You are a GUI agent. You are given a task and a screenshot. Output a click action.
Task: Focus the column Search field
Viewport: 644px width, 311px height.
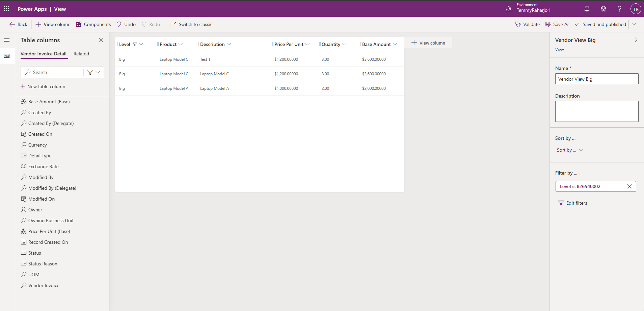pos(53,72)
